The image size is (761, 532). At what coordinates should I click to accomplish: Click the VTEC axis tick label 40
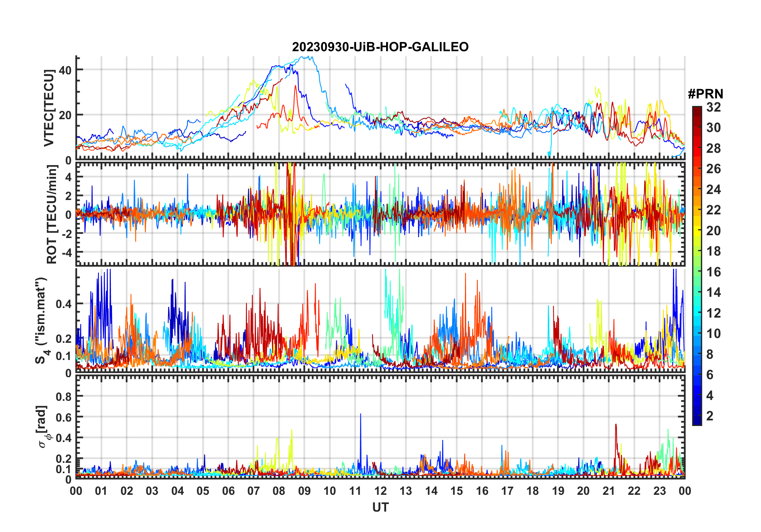(x=65, y=70)
